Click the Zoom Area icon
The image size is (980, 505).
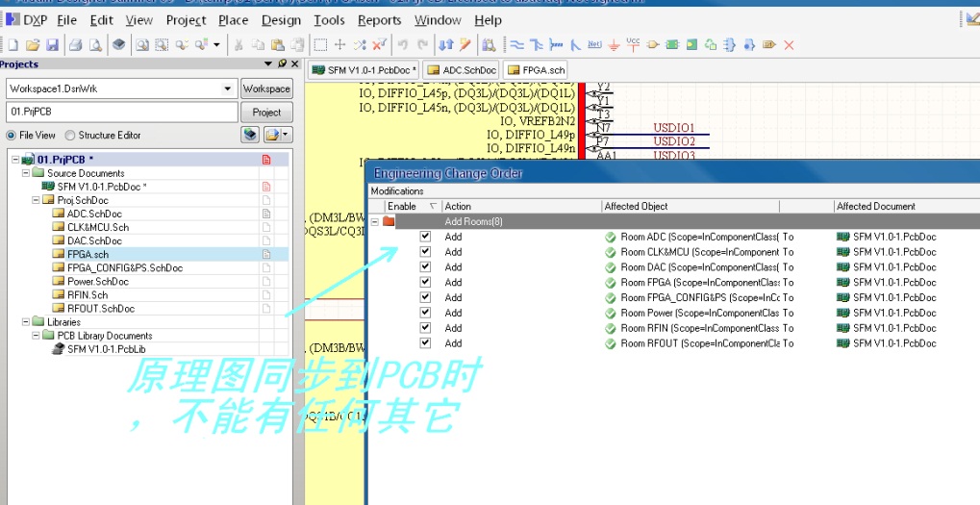(162, 45)
